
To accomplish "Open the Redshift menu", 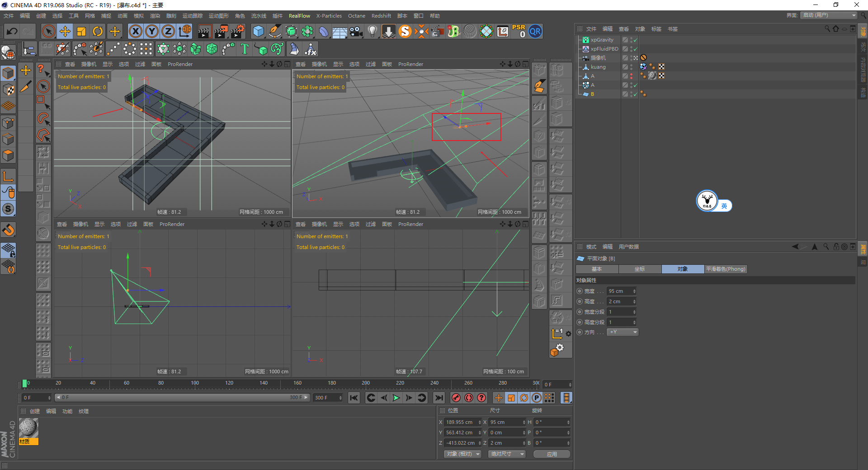I will click(x=381, y=16).
